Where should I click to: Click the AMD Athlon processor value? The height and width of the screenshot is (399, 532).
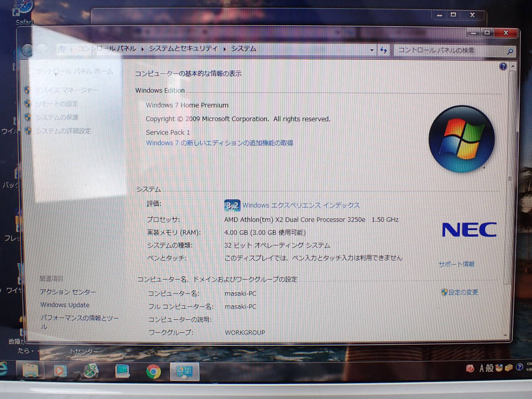pos(311,219)
